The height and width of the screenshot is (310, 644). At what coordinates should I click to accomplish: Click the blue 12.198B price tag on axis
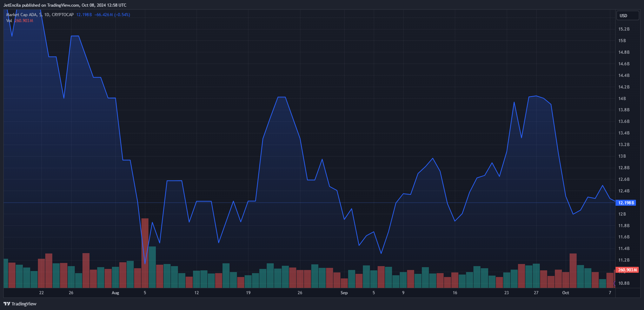coord(626,203)
